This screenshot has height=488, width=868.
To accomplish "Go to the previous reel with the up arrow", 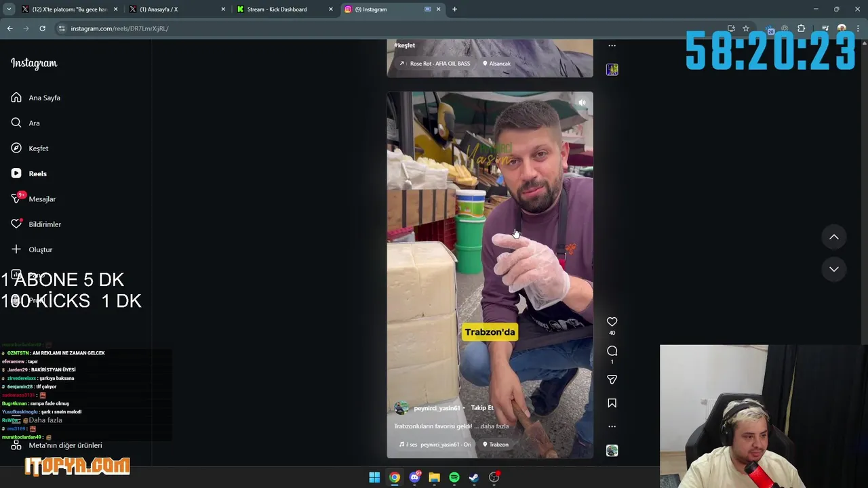I will click(x=834, y=237).
